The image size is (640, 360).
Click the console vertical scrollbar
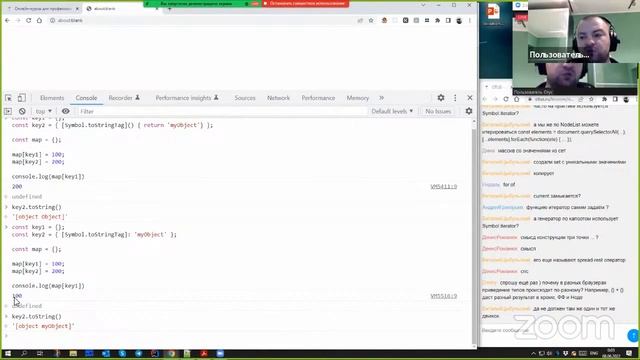coord(474,233)
